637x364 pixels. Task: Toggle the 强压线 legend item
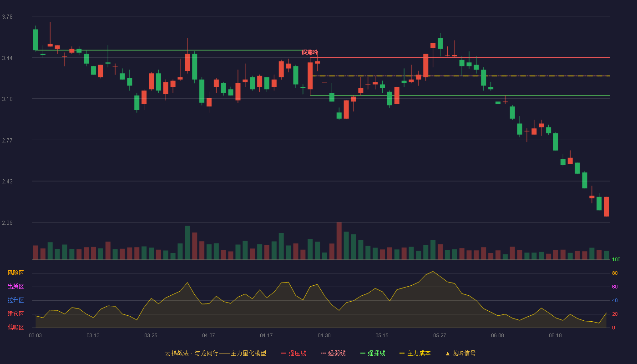[293, 353]
